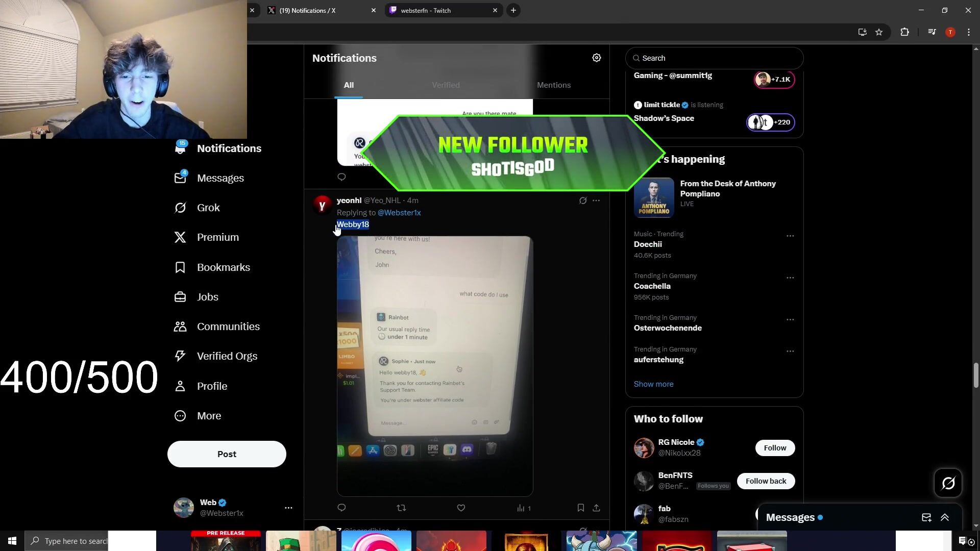
Task: Switch to the Verified tab
Action: [x=446, y=85]
